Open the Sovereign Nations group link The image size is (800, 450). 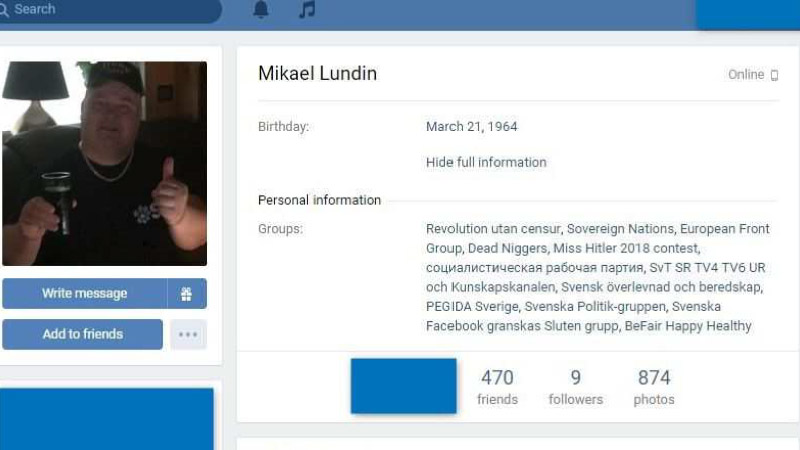[620, 229]
